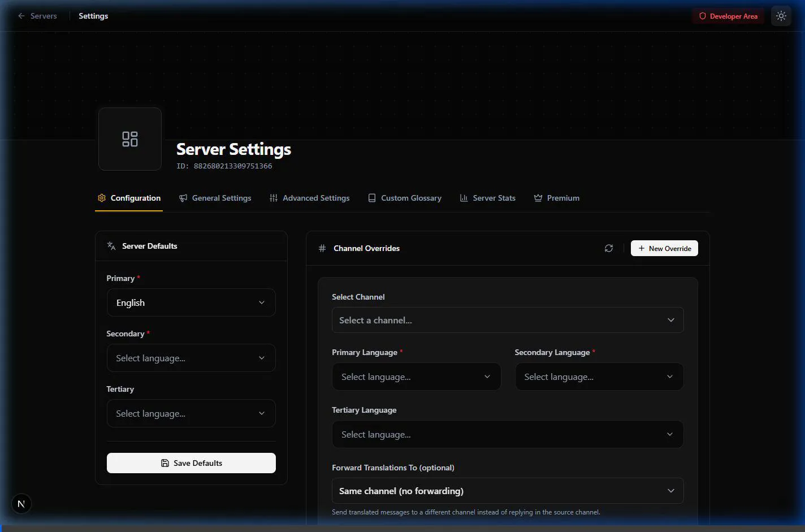Click the crown icon beside Premium

[538, 198]
